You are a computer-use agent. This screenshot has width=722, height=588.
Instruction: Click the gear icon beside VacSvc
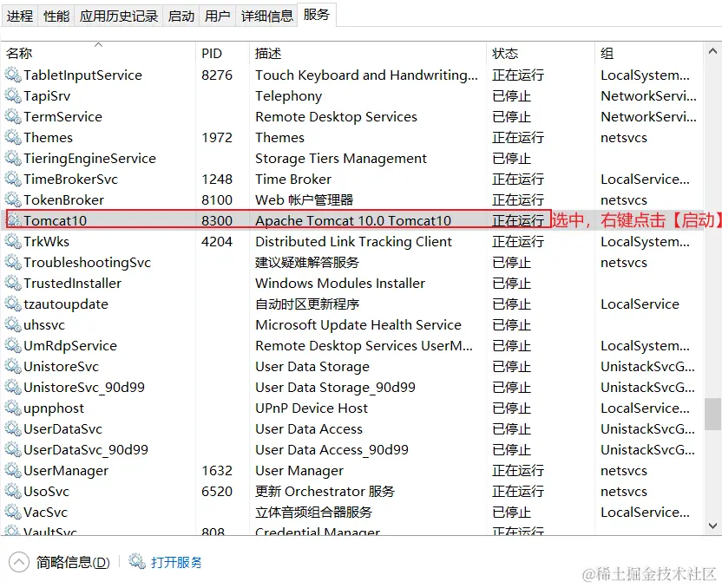click(13, 512)
